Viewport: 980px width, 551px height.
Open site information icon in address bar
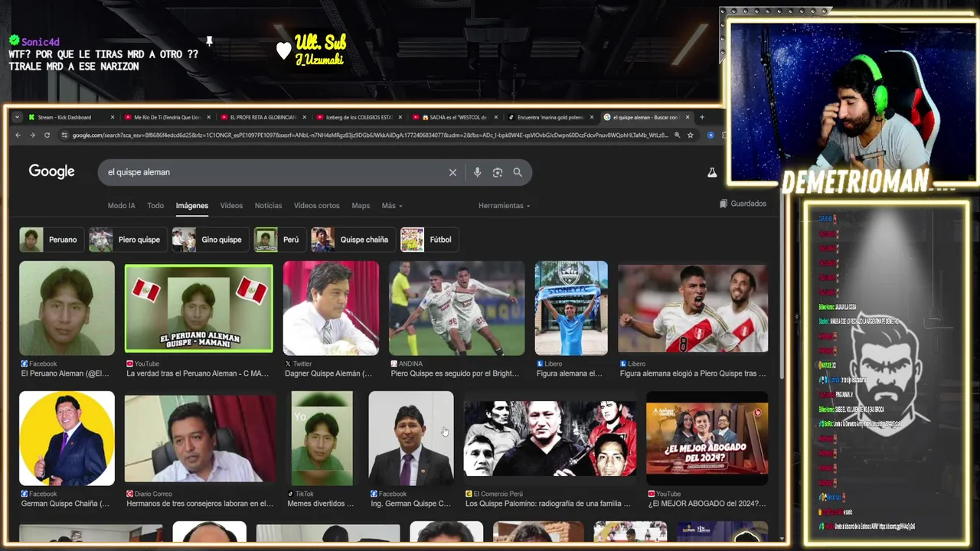coord(64,135)
